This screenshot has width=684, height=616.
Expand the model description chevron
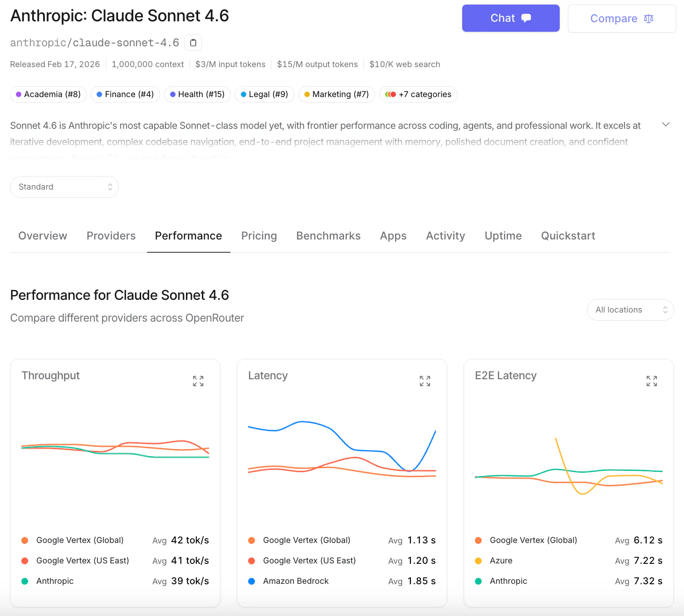tap(666, 124)
